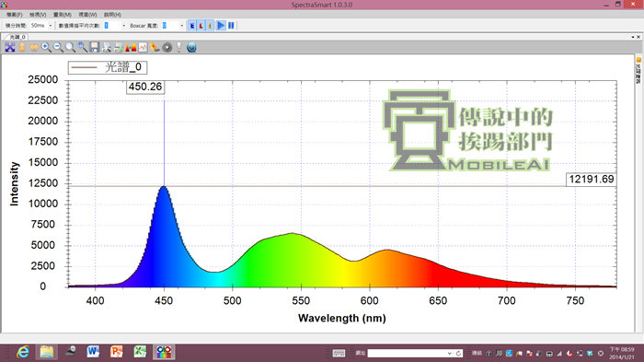The image size is (644, 362).
Task: Toggle the colored spectrum fill icon
Action: coord(131,47)
